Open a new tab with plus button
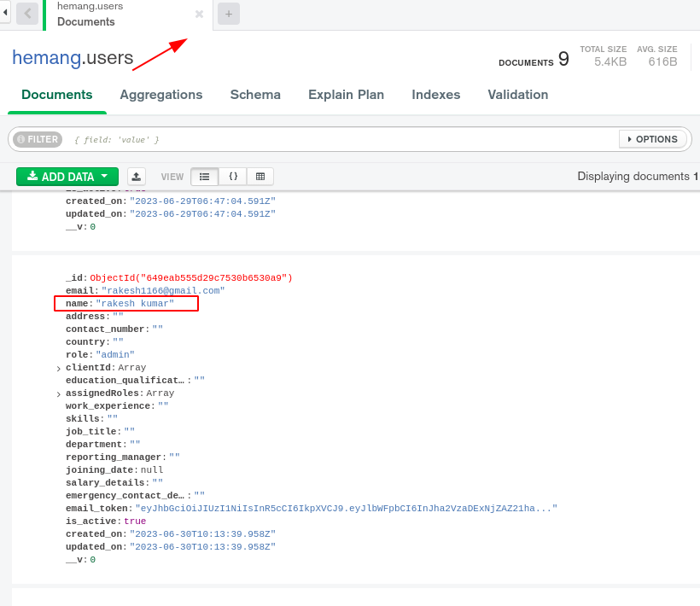This screenshot has height=606, width=700. pos(229,15)
